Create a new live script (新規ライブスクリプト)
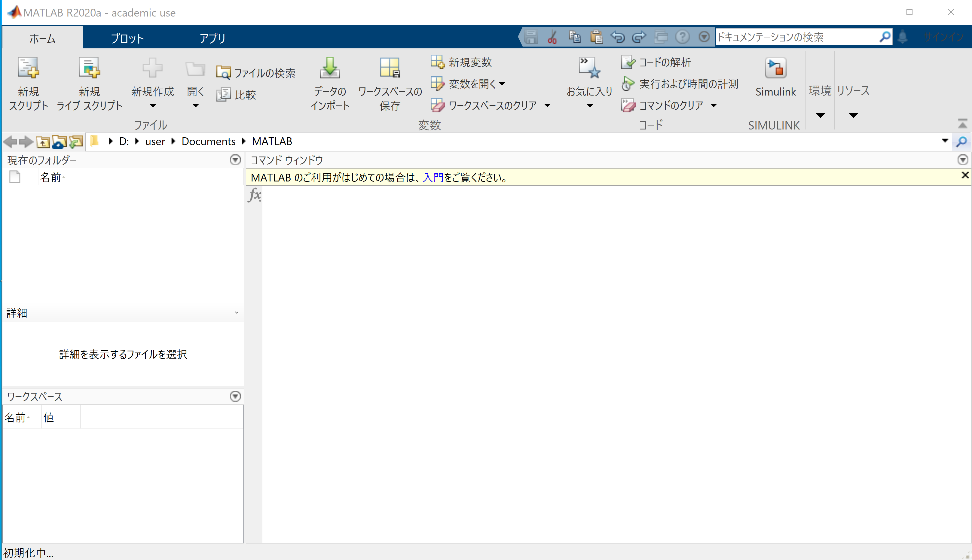The height and width of the screenshot is (560, 972). tap(89, 84)
